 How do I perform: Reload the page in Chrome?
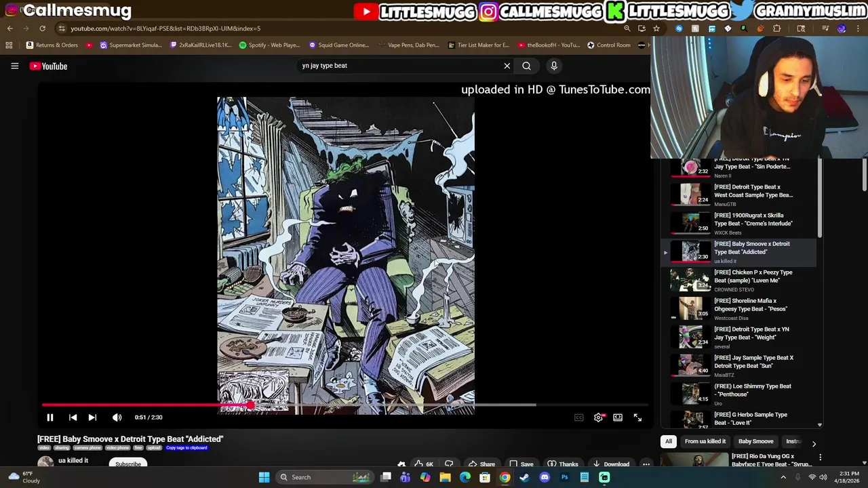(42, 28)
